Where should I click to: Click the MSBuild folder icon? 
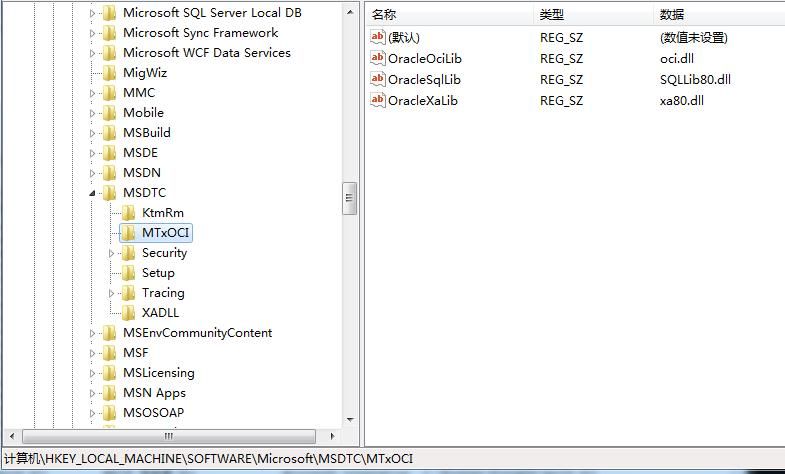coord(109,133)
